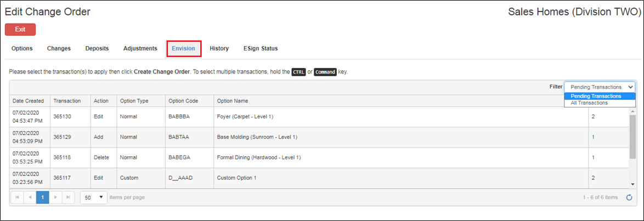Select transaction 365130 row
This screenshot has height=221, width=644.
point(319,117)
